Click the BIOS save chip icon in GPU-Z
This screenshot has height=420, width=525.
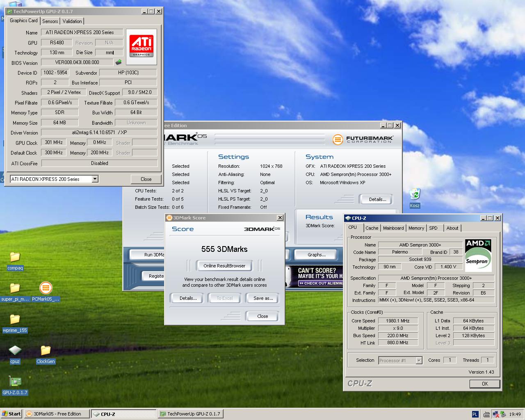point(119,62)
